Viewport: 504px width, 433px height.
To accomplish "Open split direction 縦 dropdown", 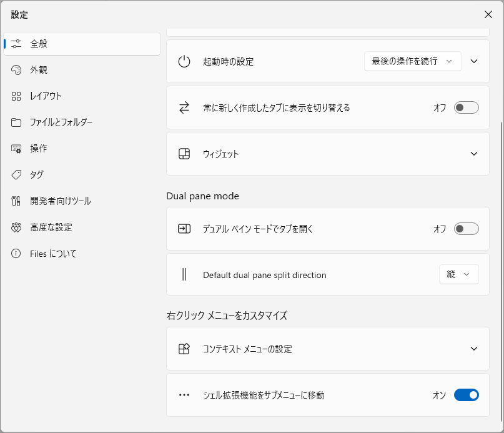I will click(x=458, y=274).
